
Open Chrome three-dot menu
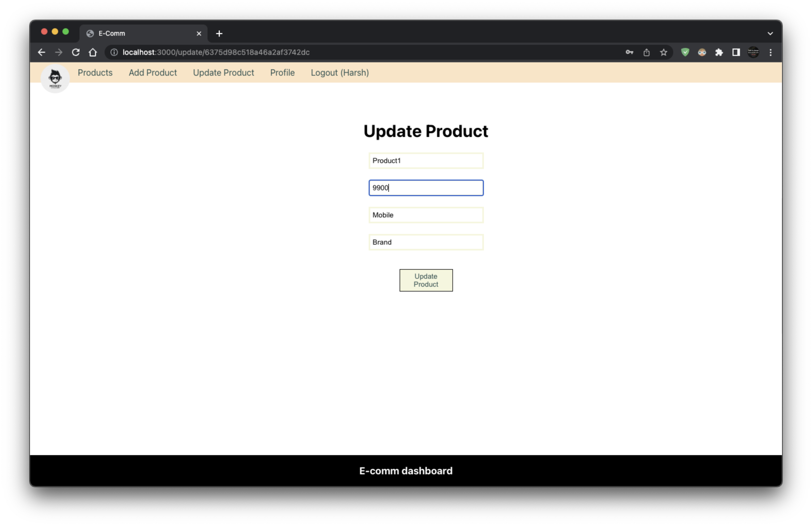[771, 52]
